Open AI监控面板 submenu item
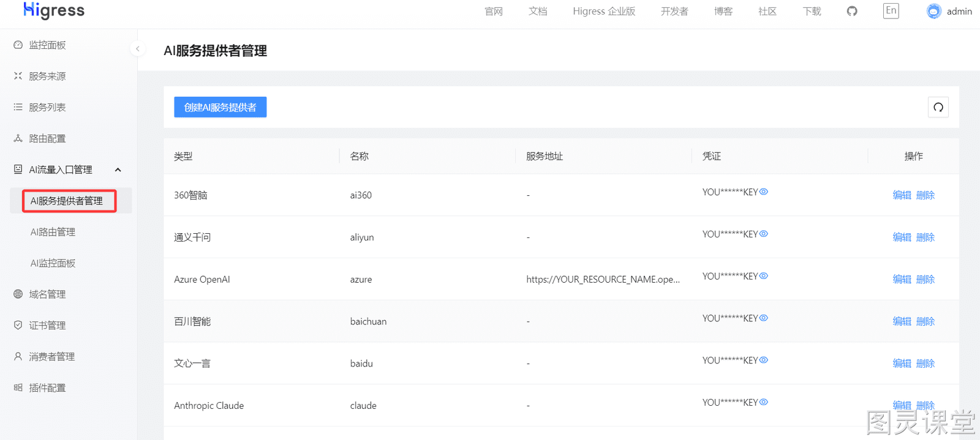 click(x=53, y=263)
